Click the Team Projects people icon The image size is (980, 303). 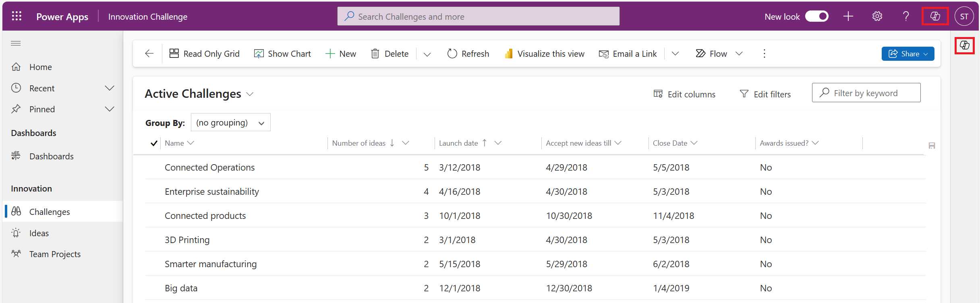click(16, 254)
